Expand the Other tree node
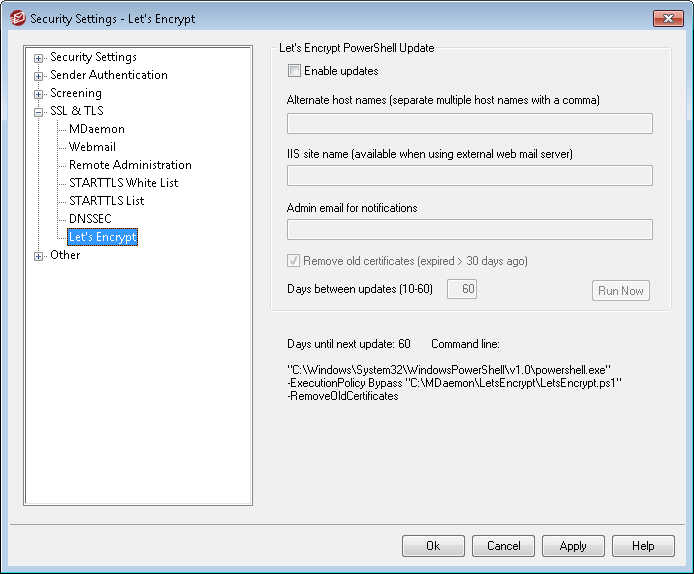The height and width of the screenshot is (574, 694). click(x=39, y=256)
